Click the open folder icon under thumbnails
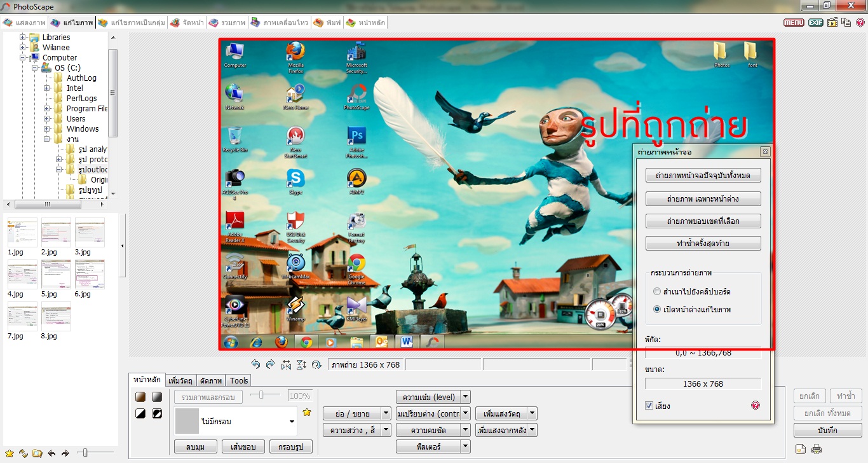 [x=37, y=453]
